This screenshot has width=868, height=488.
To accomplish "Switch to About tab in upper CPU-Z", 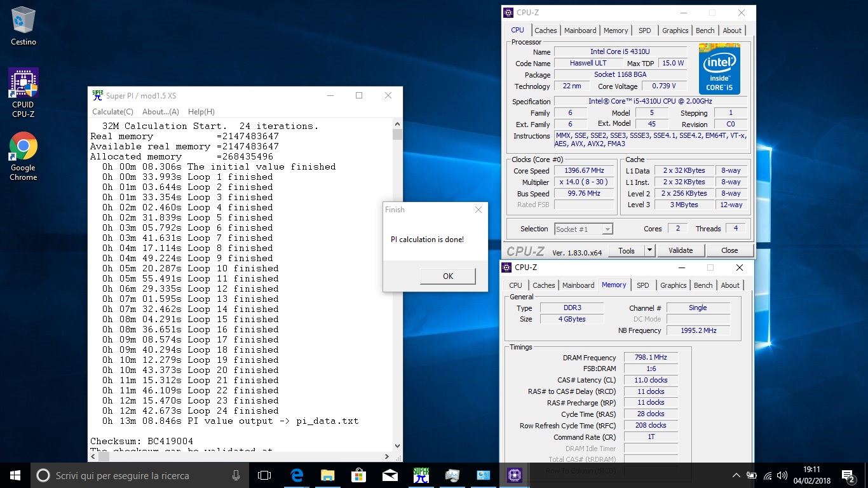I will click(x=732, y=30).
